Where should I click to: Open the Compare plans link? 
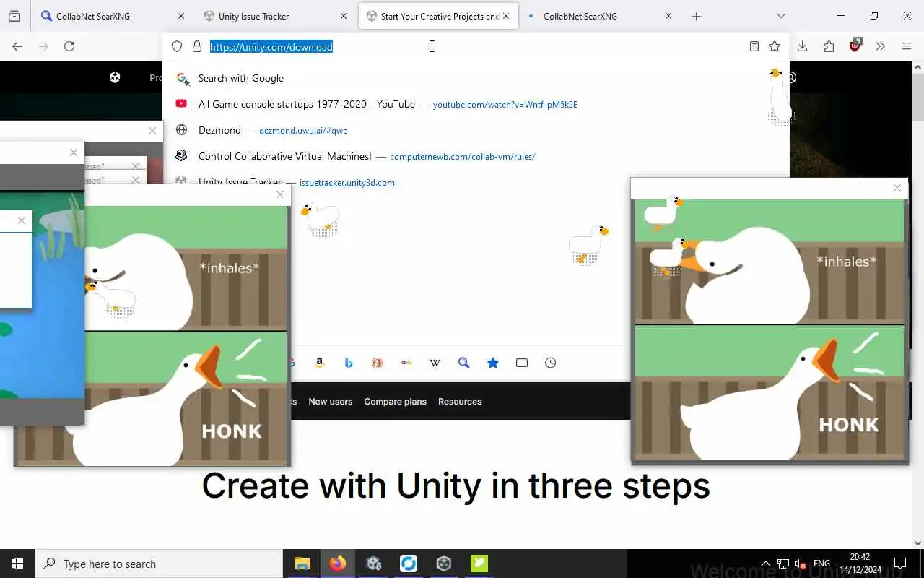(x=395, y=402)
